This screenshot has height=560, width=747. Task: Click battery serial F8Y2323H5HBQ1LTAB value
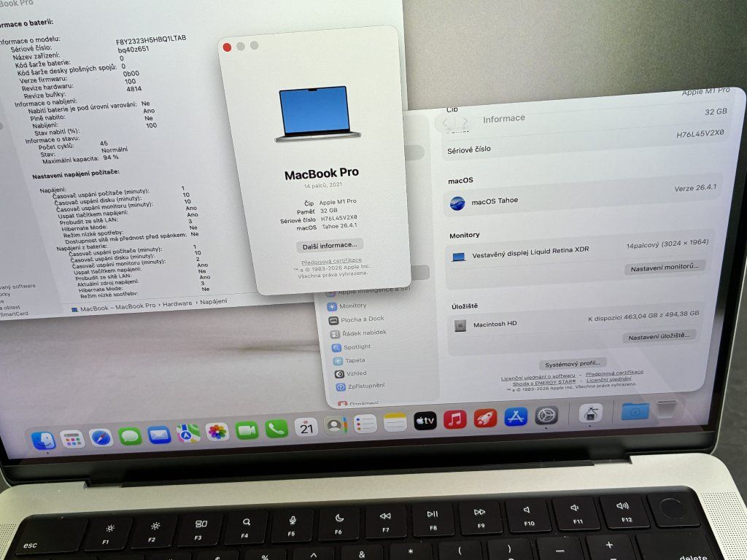pyautogui.click(x=151, y=39)
